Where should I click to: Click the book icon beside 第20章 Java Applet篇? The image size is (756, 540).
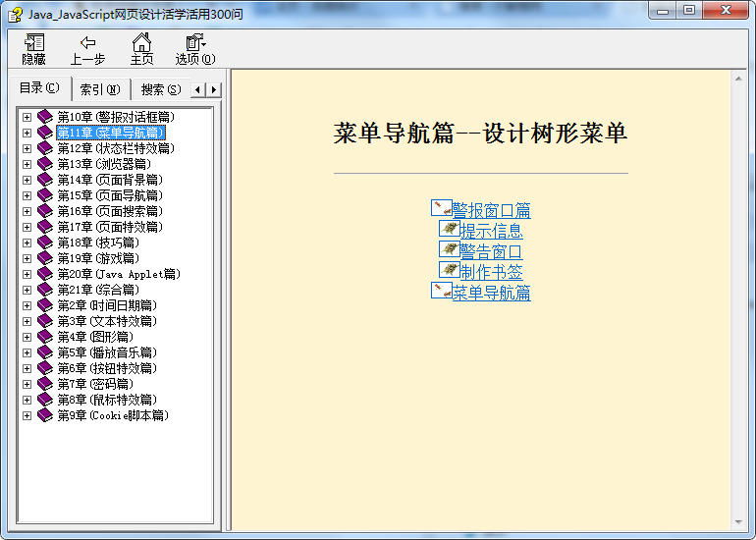coord(45,274)
